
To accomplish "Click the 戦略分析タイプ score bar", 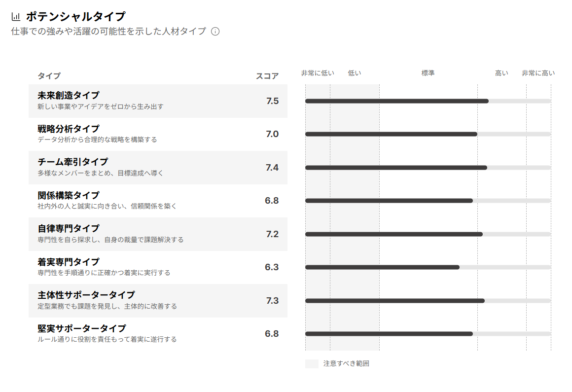I will coord(391,134).
